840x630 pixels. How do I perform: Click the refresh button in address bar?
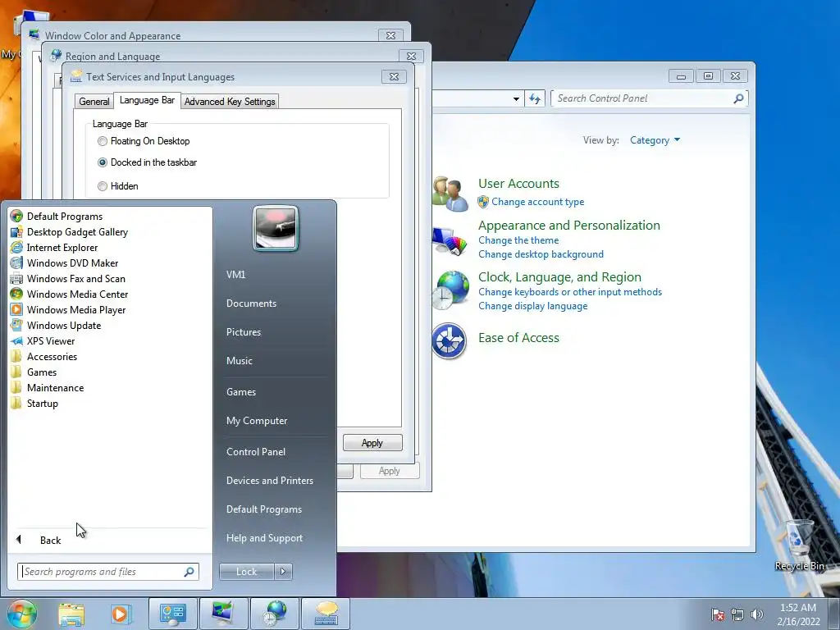(x=535, y=98)
